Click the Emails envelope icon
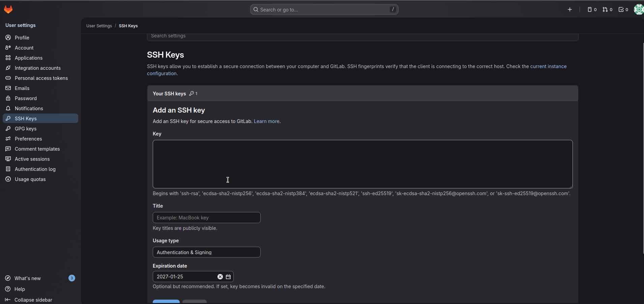 pos(8,88)
